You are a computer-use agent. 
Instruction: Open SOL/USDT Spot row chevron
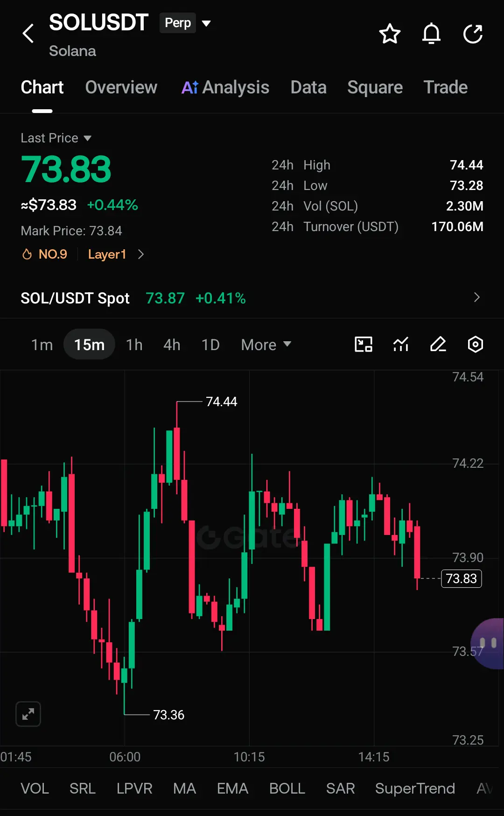coord(476,297)
